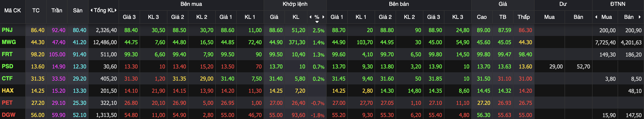
Task: Click the Thấp price column header
Action: (523, 17)
